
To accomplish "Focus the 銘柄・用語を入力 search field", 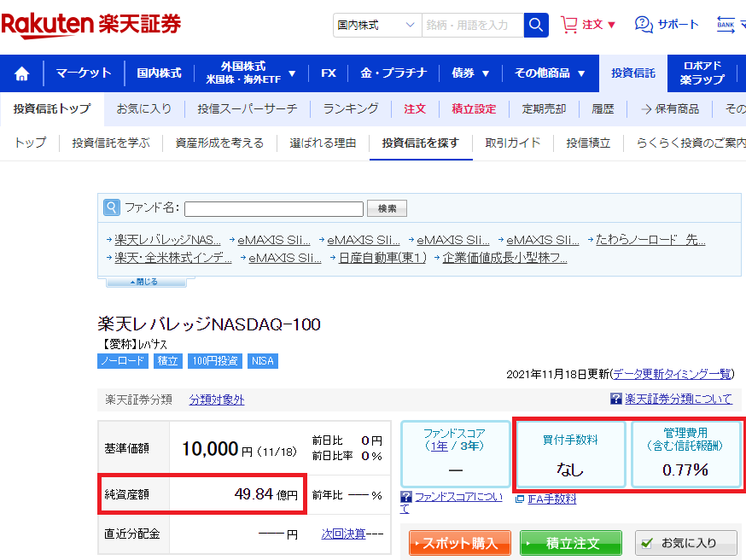I will (472, 25).
